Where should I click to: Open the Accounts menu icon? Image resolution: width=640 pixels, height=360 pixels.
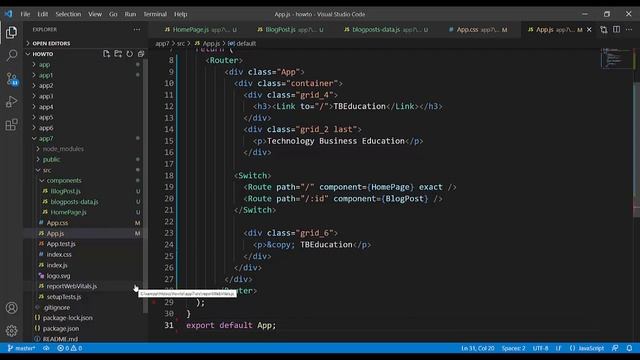coord(11,308)
